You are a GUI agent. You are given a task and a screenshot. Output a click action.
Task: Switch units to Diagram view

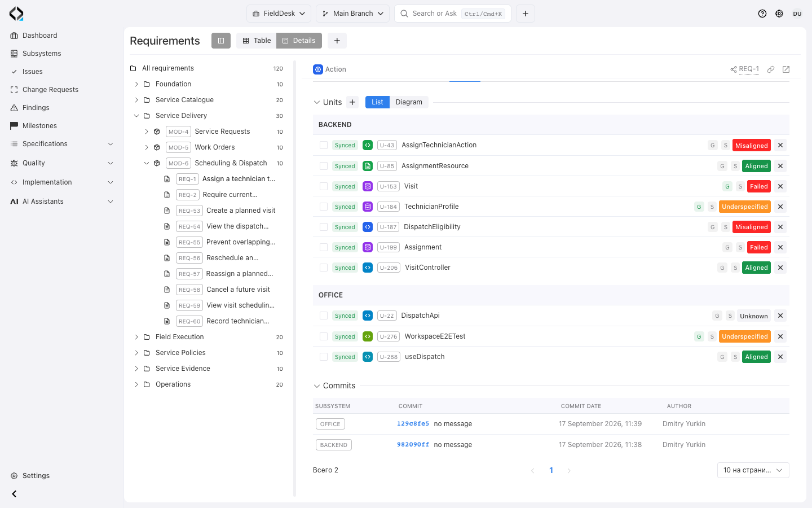click(409, 102)
